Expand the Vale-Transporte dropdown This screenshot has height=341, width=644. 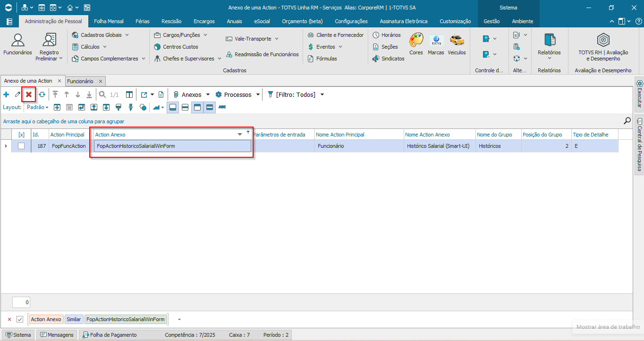click(277, 39)
